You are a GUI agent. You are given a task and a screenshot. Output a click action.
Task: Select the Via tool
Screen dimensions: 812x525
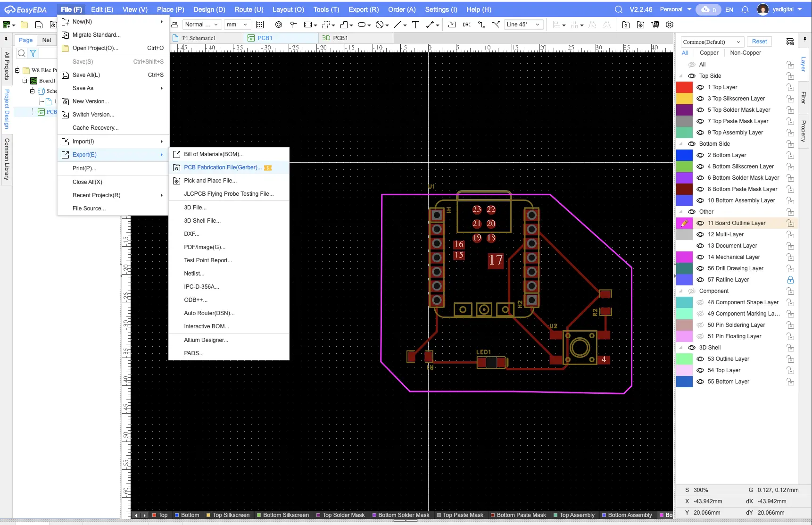pos(278,25)
